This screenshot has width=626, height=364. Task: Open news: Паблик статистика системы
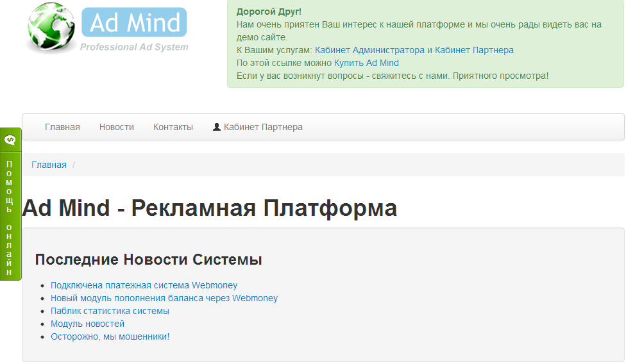[110, 311]
